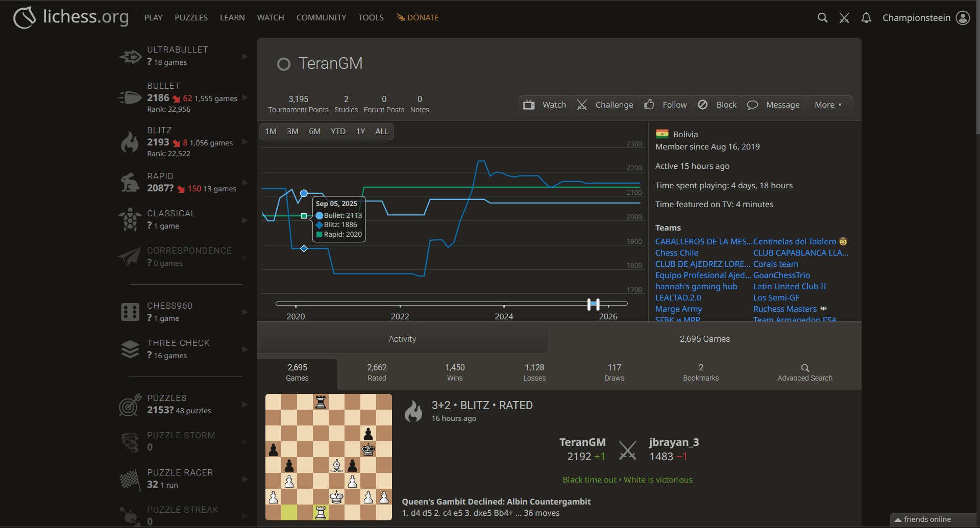Open the notifications bell
The image size is (980, 528).
tap(866, 18)
